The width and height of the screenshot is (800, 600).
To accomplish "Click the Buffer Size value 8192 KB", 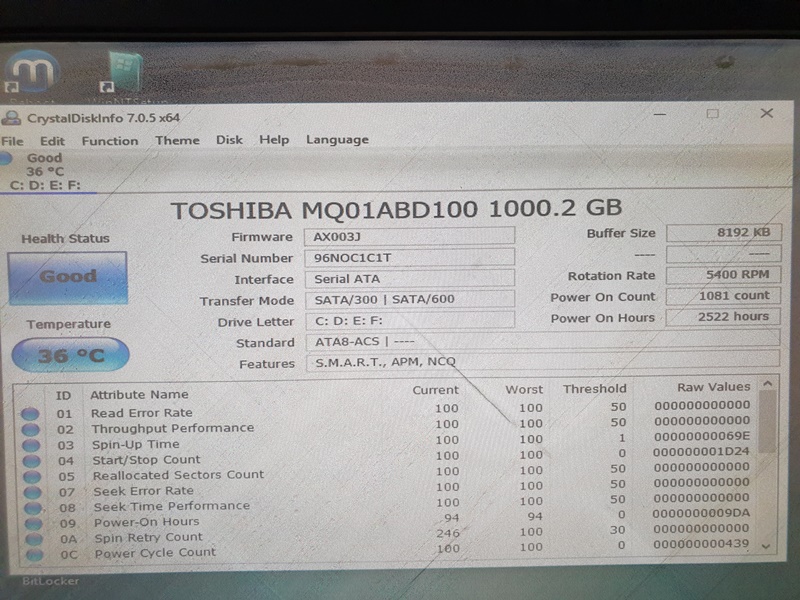I will coord(723,233).
